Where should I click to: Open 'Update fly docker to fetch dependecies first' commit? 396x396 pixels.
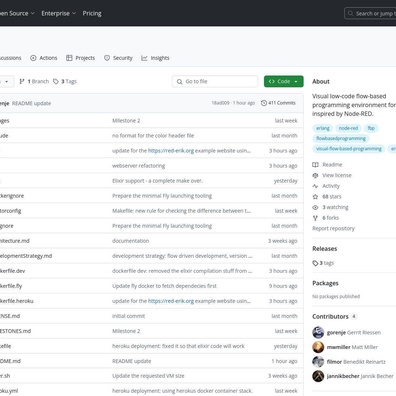(164, 286)
